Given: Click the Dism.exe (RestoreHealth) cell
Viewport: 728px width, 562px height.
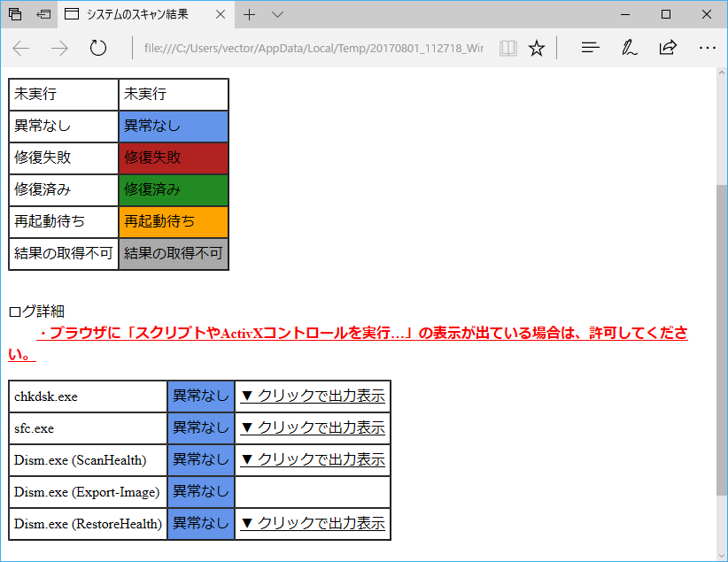Looking at the screenshot, I should tap(88, 524).
